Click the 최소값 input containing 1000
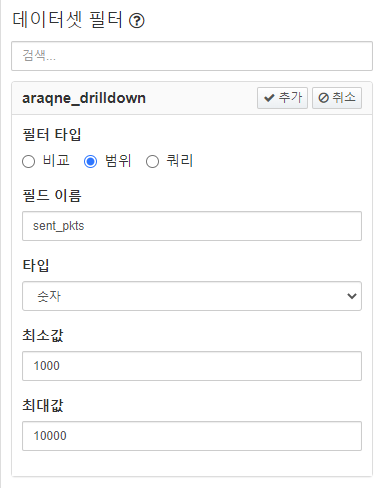The width and height of the screenshot is (378, 488). [x=192, y=366]
